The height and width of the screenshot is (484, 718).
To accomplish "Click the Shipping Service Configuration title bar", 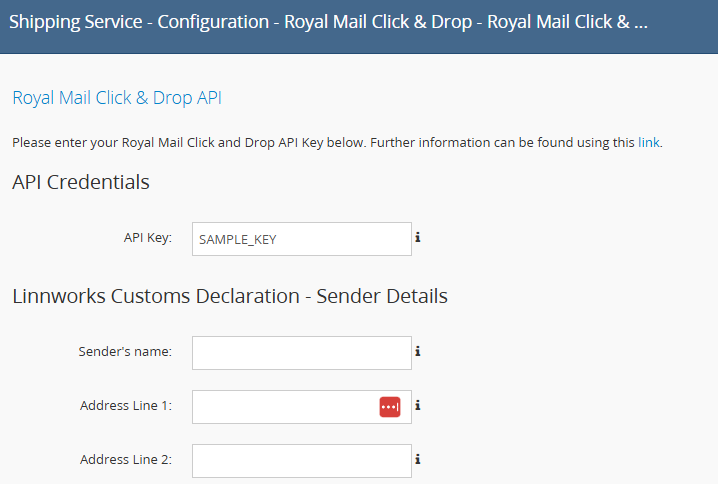I will pyautogui.click(x=328, y=21).
